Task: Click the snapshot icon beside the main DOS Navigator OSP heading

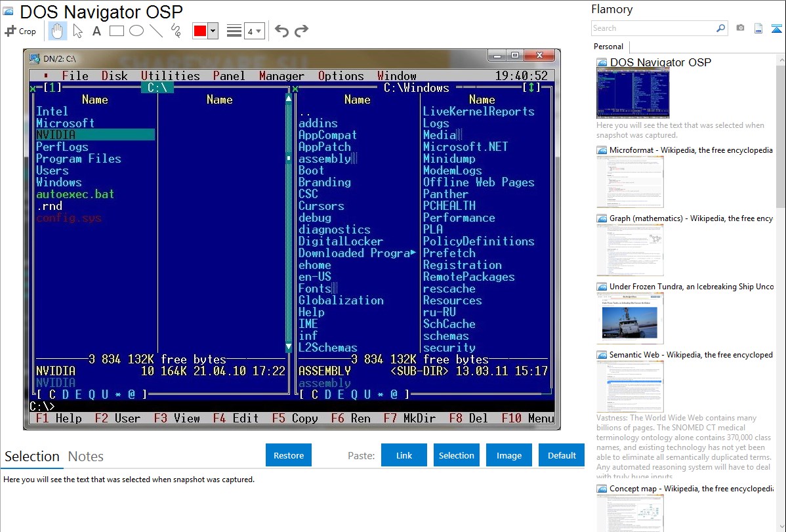Action: tap(8, 12)
